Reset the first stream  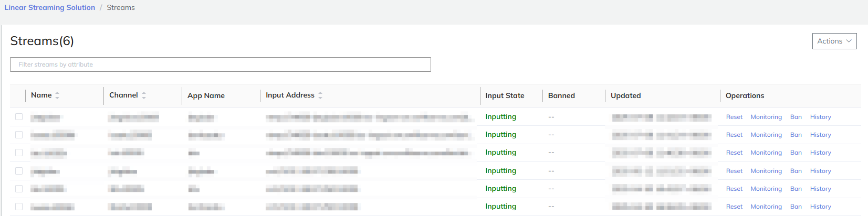tap(734, 117)
